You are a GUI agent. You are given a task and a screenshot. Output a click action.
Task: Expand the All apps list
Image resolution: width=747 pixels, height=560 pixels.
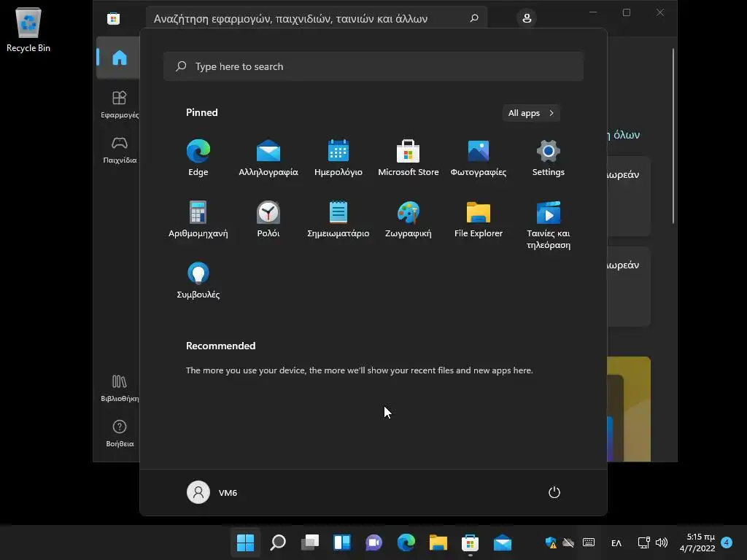point(531,113)
